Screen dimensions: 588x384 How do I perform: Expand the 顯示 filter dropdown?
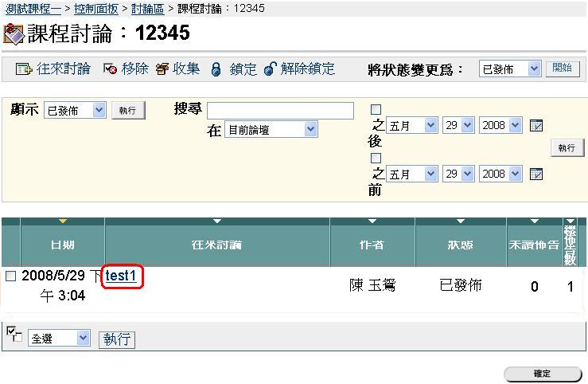pyautogui.click(x=75, y=111)
